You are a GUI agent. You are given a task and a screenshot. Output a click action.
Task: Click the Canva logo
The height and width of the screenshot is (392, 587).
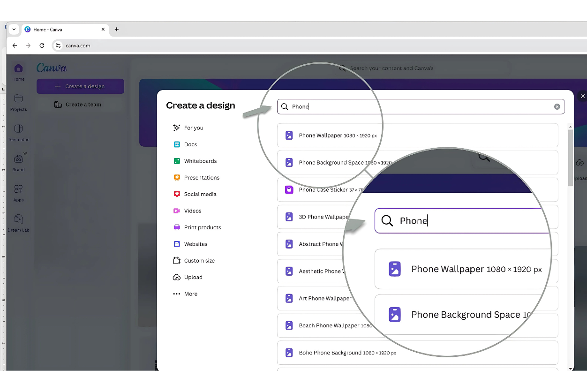click(52, 68)
